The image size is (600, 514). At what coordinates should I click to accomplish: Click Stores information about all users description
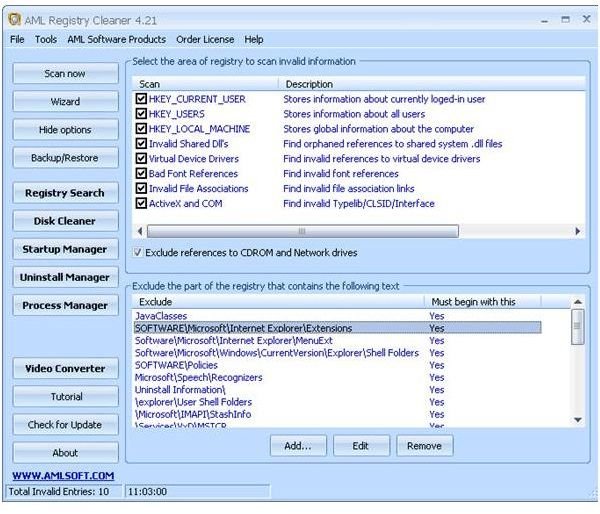pyautogui.click(x=354, y=114)
